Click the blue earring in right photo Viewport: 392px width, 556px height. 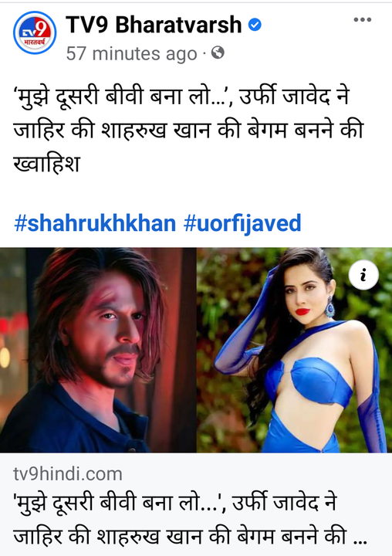click(329, 307)
